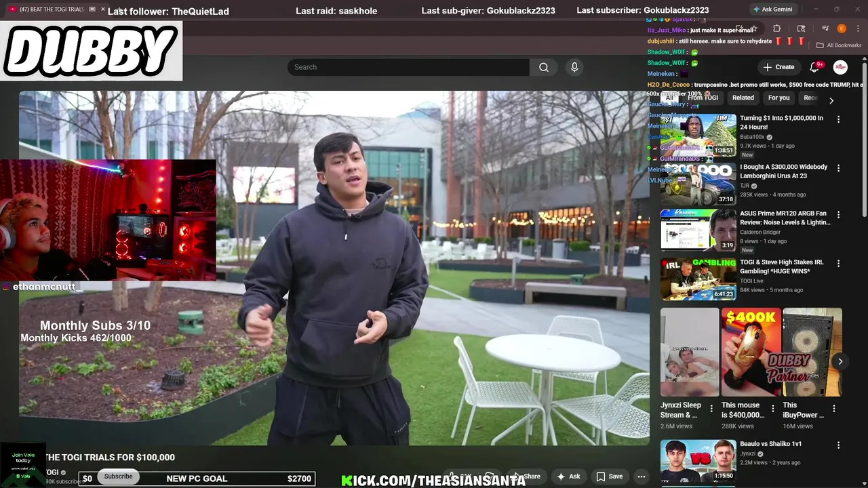Screen dimensions: 868x488
Task: Click the page vertical scrollbar
Action: (864, 139)
